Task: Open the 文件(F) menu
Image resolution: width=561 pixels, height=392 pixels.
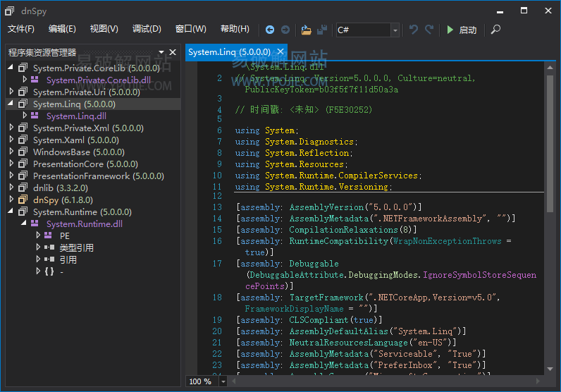Action: click(x=21, y=29)
